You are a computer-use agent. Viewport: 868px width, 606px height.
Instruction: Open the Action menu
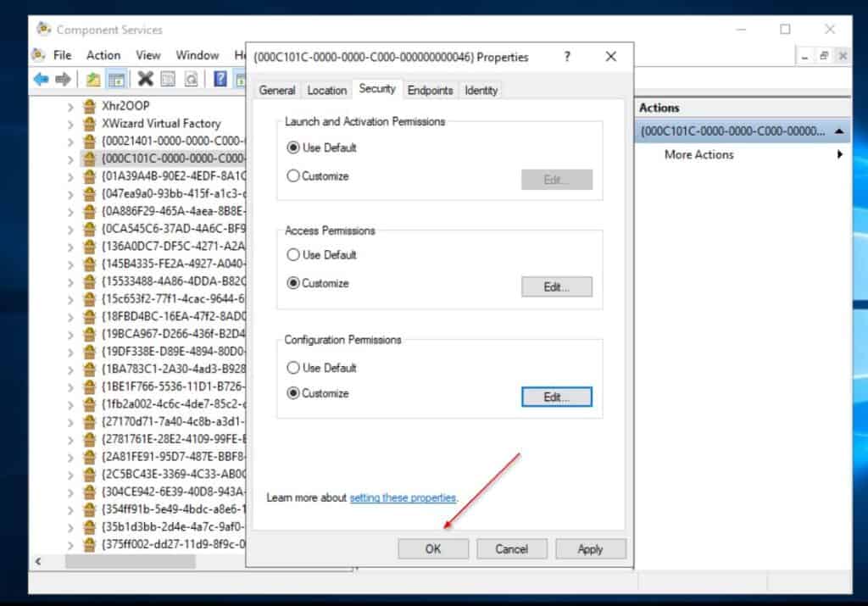(103, 55)
